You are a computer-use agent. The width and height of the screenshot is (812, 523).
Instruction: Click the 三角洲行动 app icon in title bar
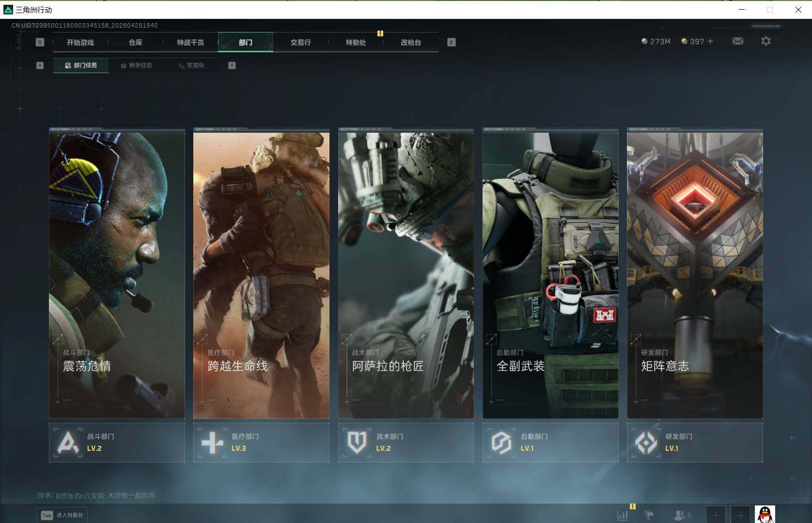(8, 10)
